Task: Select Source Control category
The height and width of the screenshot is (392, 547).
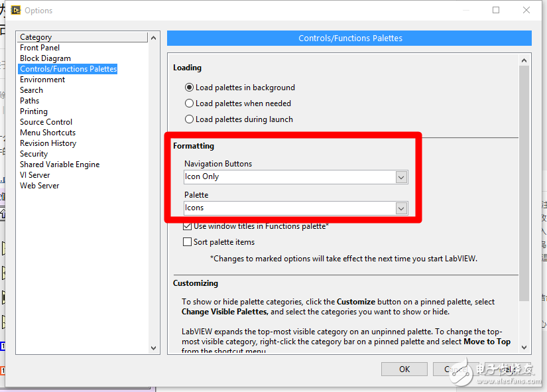Action: tap(46, 122)
